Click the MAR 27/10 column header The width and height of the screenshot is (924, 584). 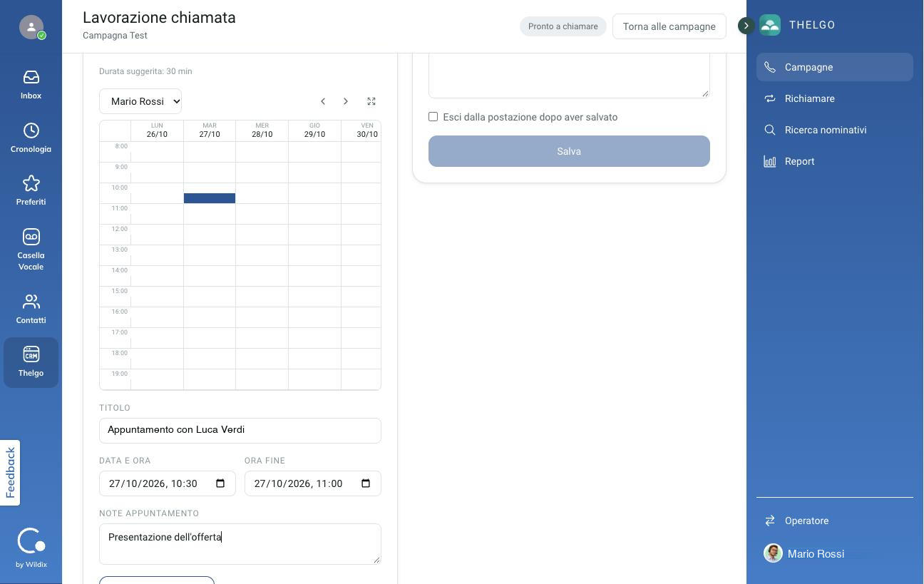tap(210, 130)
